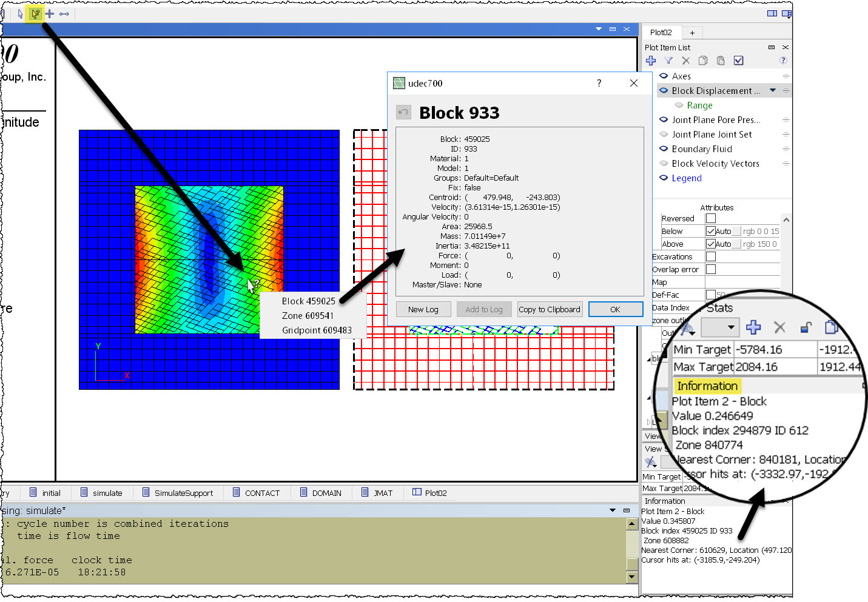Viewport: 868px width, 602px height.
Task: Activate the highlighted query tool
Action: (x=35, y=13)
